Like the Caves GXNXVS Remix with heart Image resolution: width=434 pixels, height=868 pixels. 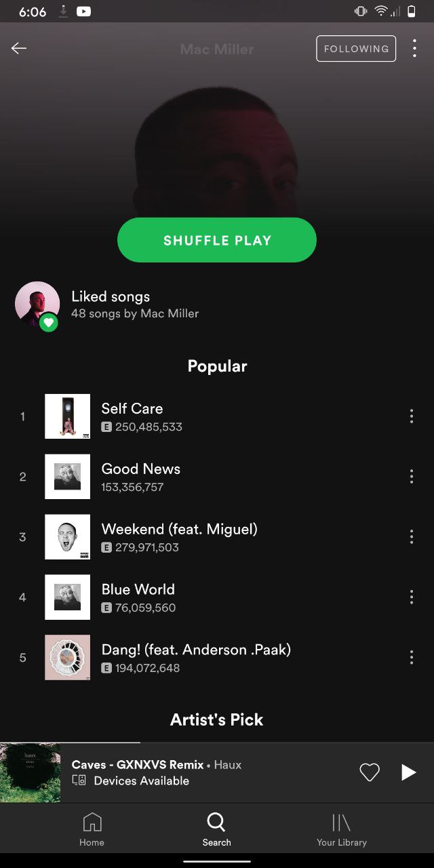pos(370,772)
